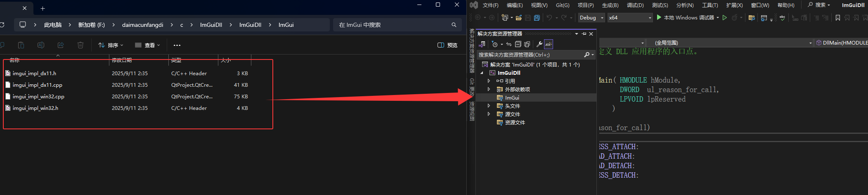Screen dimensions: 868x195
Task: Expand the 头文件 header files node
Action: [489, 106]
